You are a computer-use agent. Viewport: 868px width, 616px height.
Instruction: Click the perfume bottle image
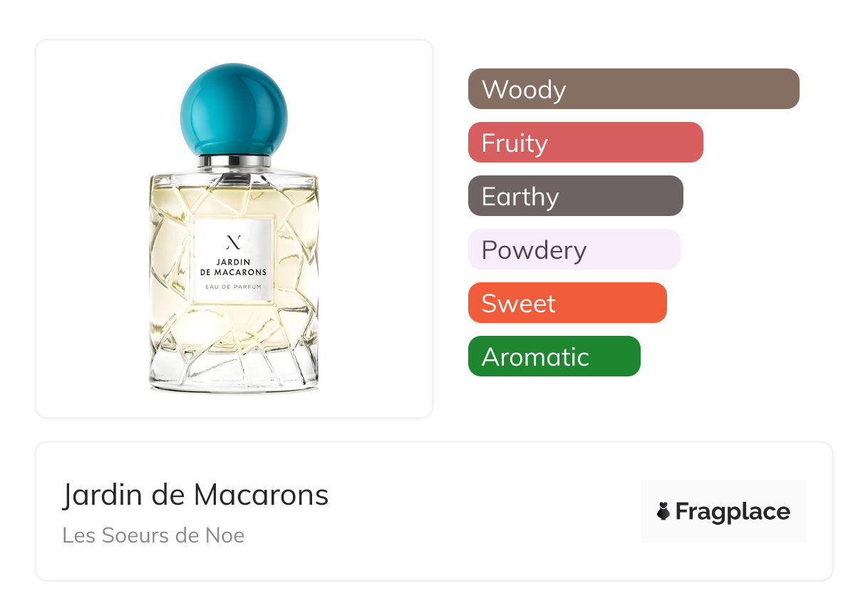[234, 228]
